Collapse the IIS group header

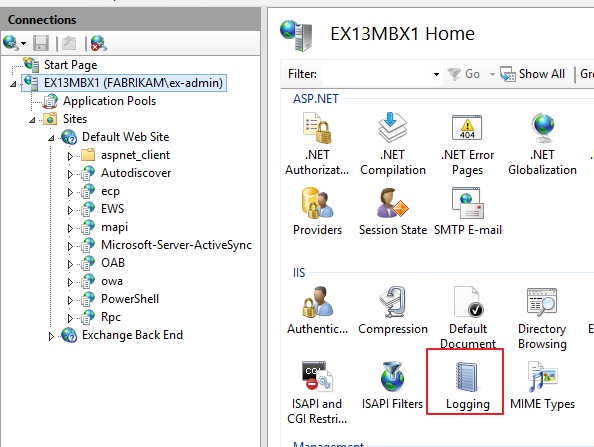pyautogui.click(x=299, y=273)
